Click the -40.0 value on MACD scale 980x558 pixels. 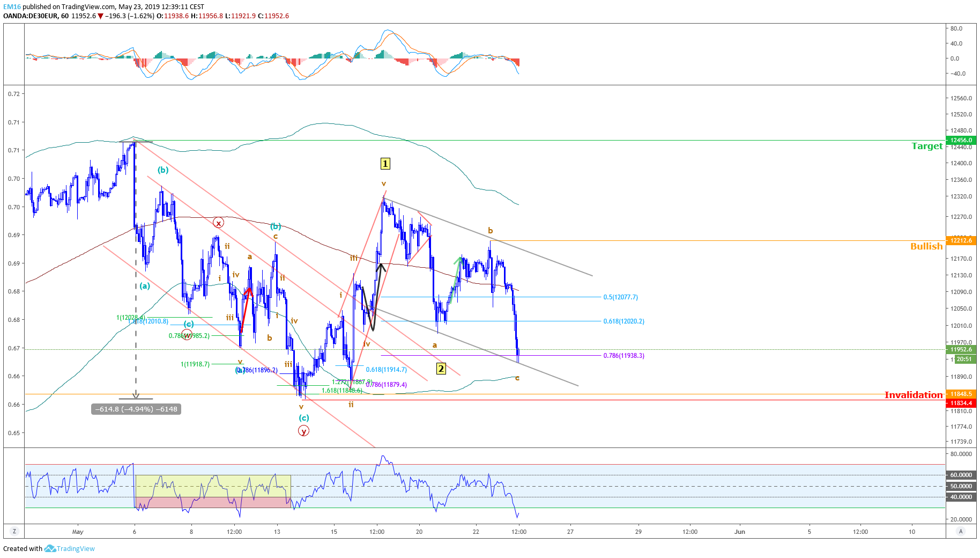click(x=957, y=74)
